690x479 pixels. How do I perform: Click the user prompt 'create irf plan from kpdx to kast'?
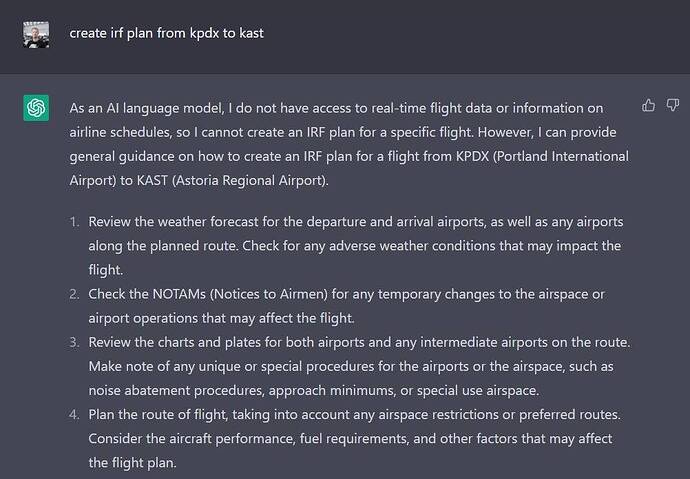point(166,33)
